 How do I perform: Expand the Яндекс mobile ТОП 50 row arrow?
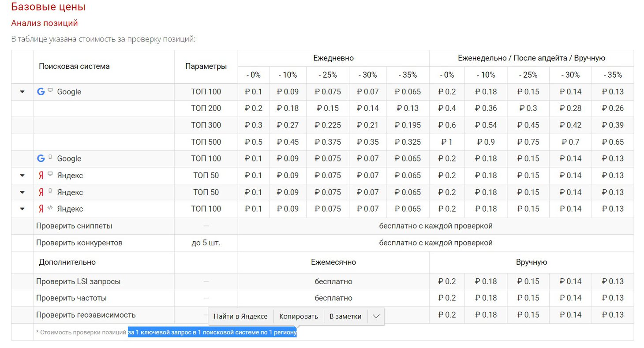click(x=22, y=192)
